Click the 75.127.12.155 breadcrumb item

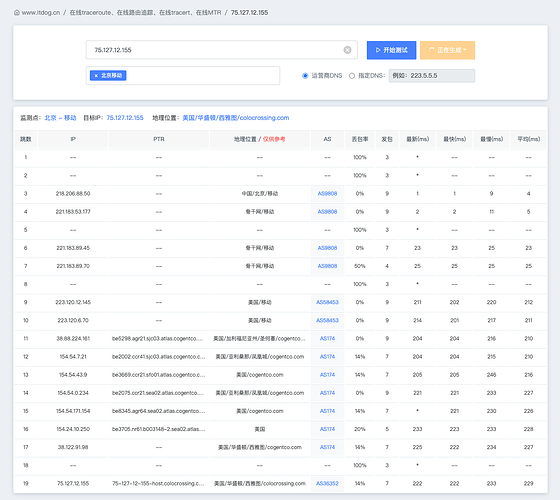[x=249, y=12]
